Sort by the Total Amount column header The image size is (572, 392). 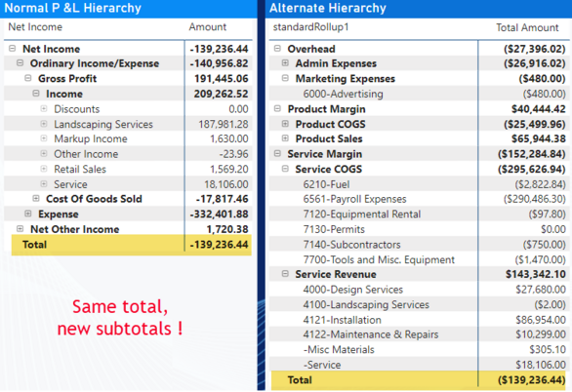[x=527, y=27]
